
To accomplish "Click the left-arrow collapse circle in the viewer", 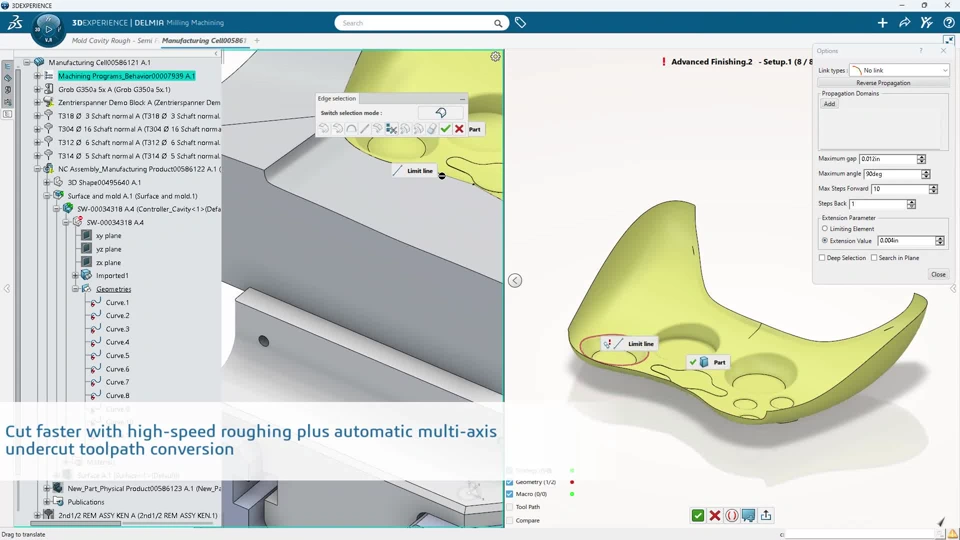I will (x=515, y=280).
